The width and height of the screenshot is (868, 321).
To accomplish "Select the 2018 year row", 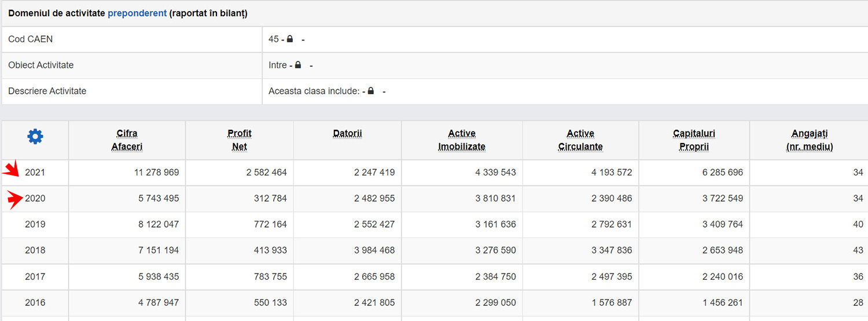I will [434, 250].
